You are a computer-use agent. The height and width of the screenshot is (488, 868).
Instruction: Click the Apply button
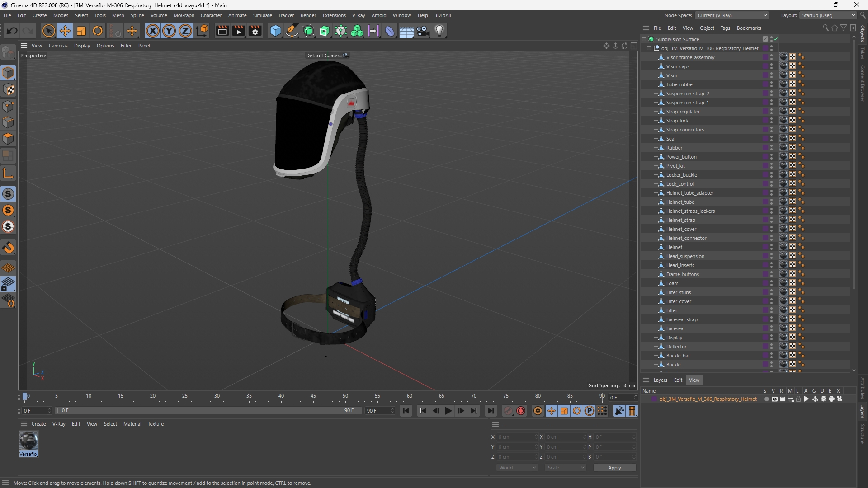614,468
